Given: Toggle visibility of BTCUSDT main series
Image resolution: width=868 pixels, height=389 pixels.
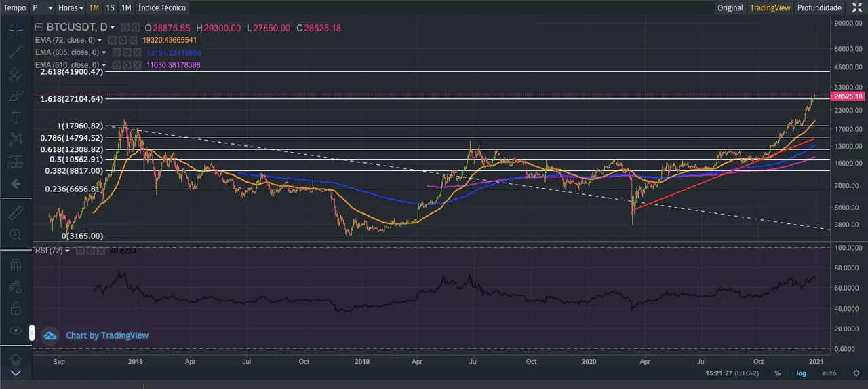Looking at the screenshot, I should tap(125, 28).
